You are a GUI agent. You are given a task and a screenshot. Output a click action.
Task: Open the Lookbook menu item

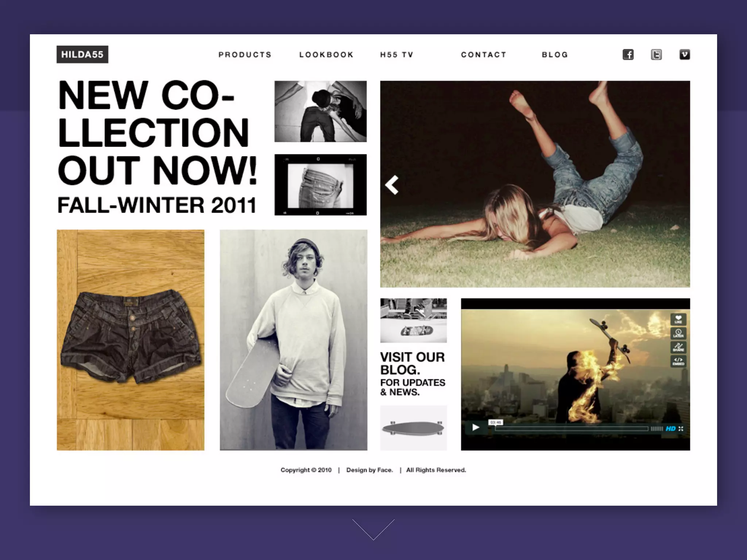[x=326, y=55]
